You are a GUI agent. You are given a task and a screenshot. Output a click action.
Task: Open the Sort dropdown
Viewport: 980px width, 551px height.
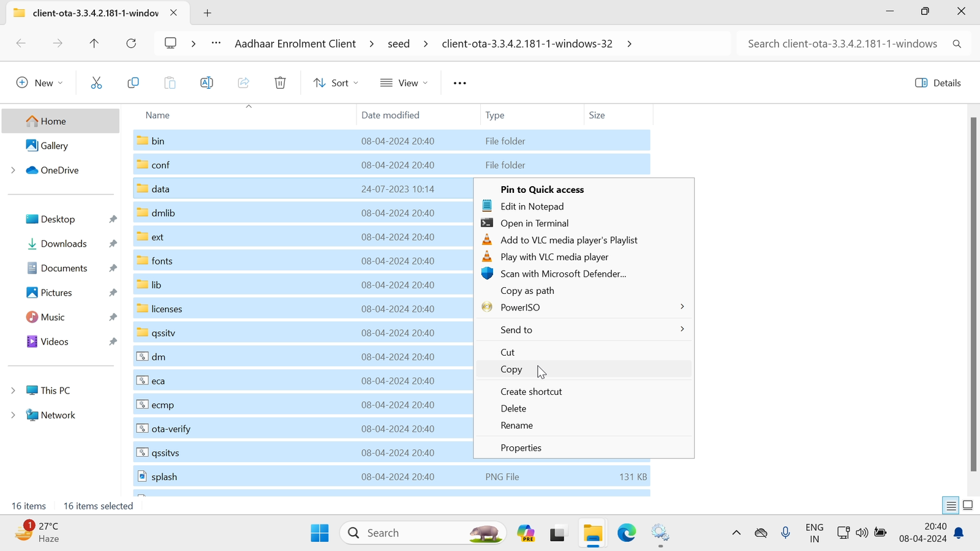pos(336,83)
